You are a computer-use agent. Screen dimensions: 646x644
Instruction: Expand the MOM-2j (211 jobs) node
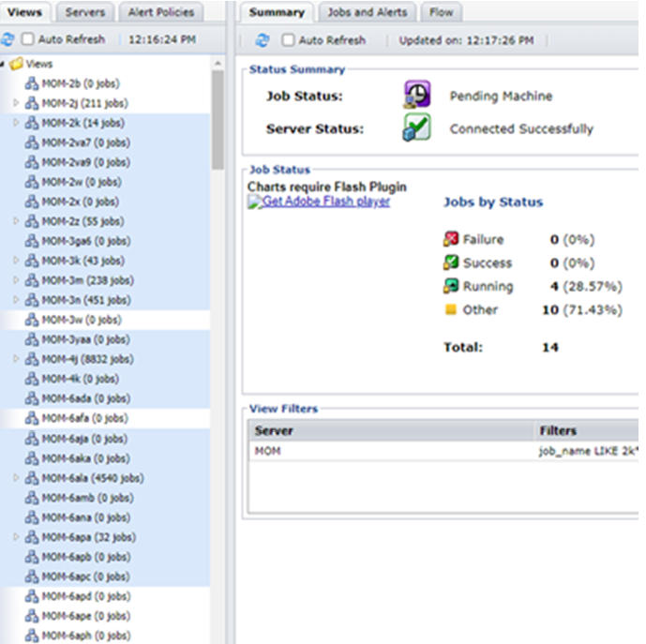point(16,103)
